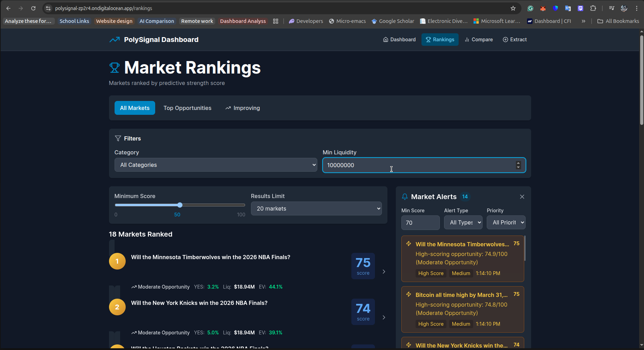Click the browser address bar URL
The width and height of the screenshot is (644, 350).
click(103, 8)
